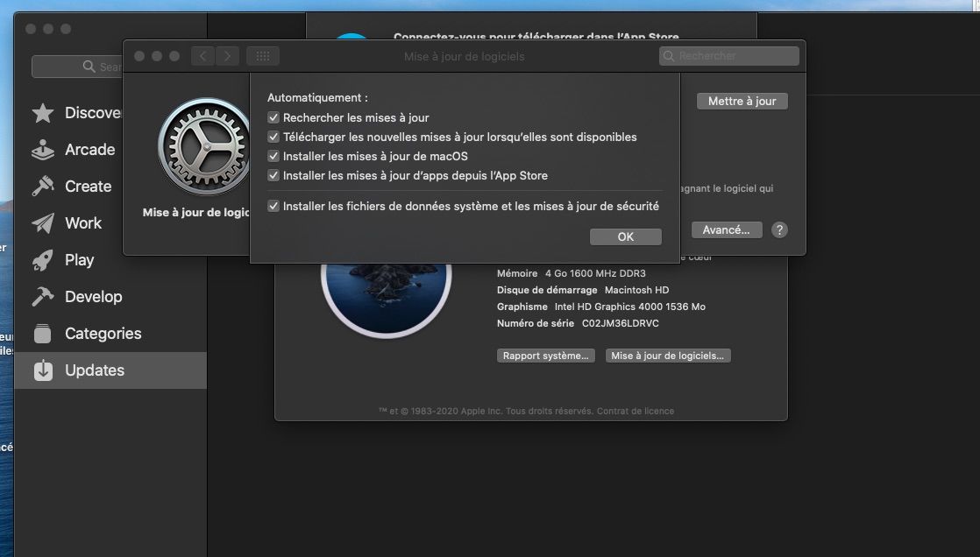
Task: Open Arcade via its joystick icon
Action: point(42,150)
